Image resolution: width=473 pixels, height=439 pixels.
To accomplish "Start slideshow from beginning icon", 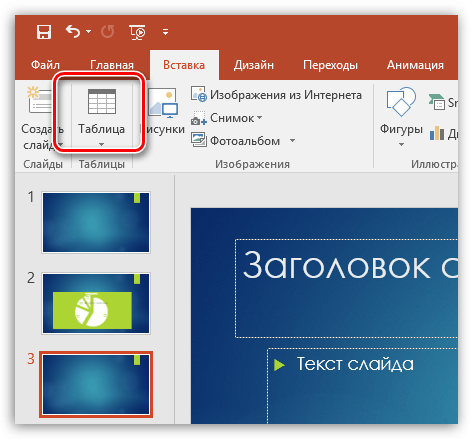I will [x=137, y=32].
